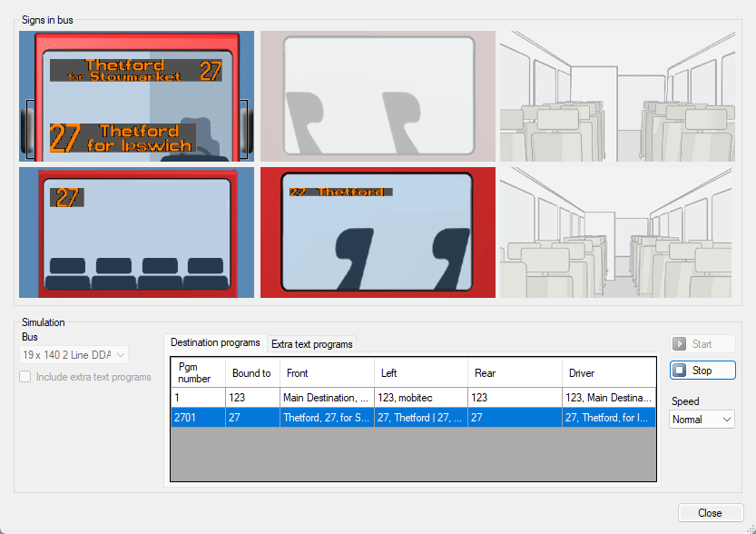Expand the Speed dropdown set to Normal
The image size is (756, 534).
pos(702,420)
